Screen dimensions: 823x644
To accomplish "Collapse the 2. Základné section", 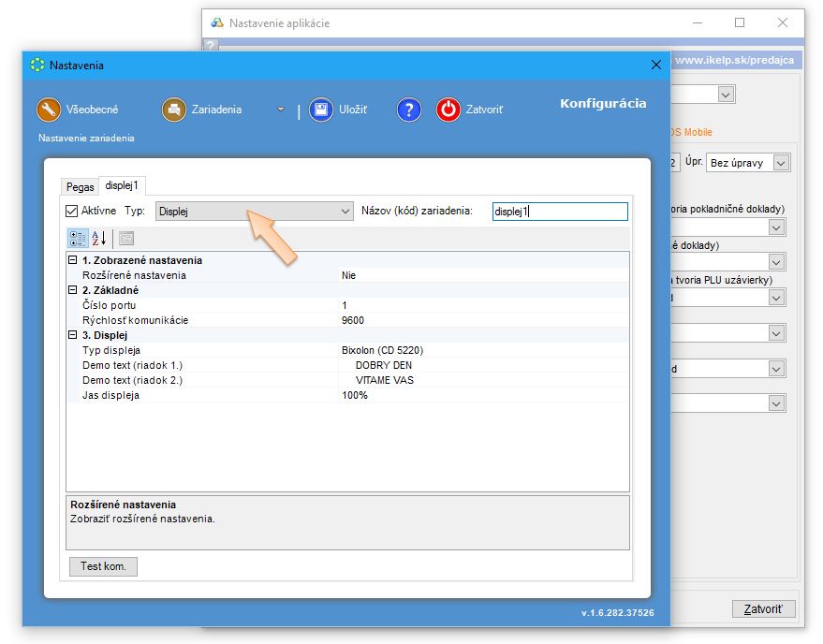I will coord(73,290).
